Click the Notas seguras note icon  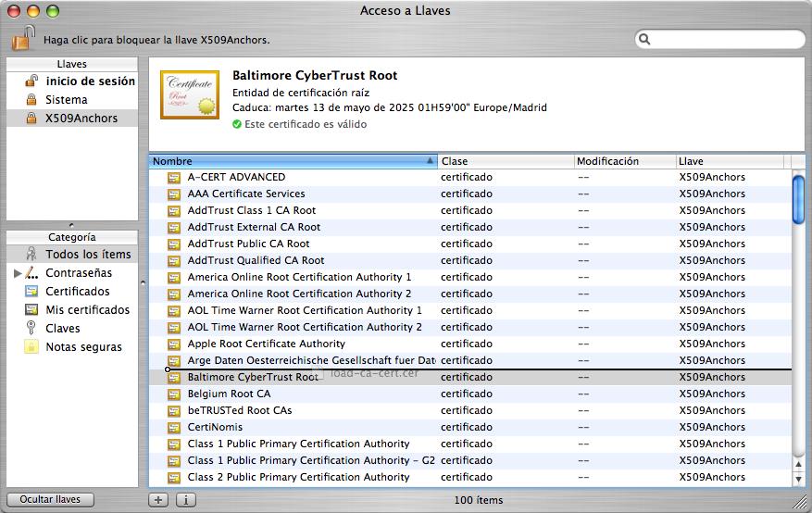pos(31,347)
